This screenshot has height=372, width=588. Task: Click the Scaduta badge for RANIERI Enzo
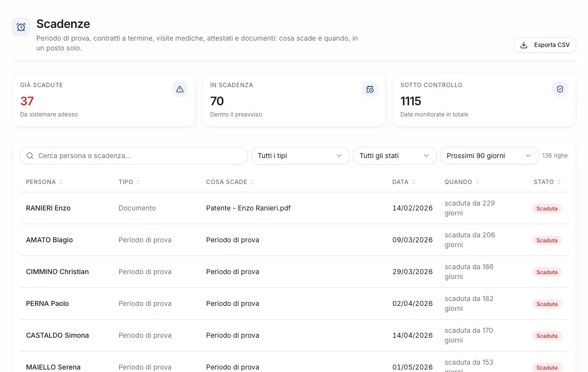[x=547, y=209]
